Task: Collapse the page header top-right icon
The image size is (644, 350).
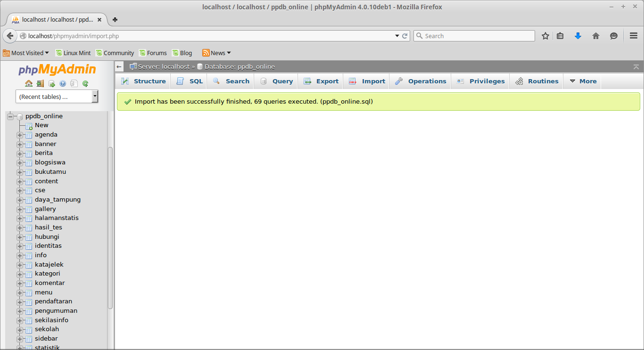Action: [x=636, y=67]
